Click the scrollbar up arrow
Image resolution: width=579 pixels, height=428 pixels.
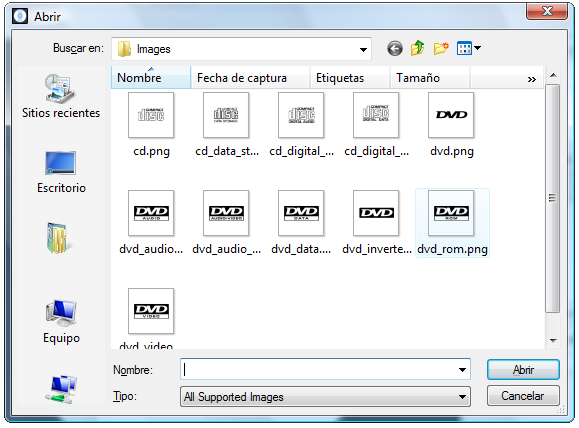[x=553, y=76]
